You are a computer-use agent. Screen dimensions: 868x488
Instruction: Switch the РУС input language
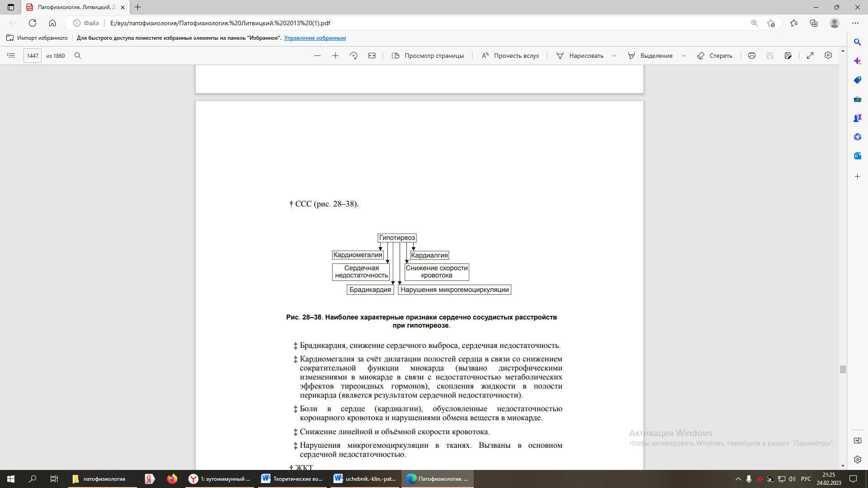point(806,479)
